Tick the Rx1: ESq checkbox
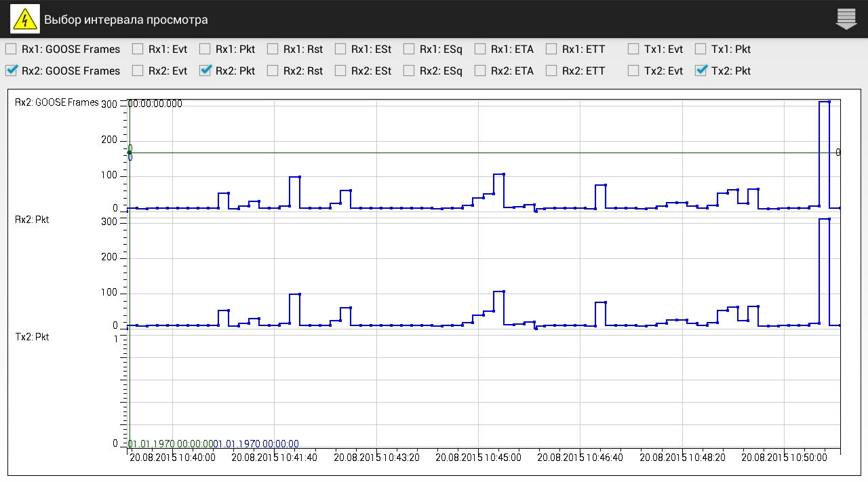 point(409,49)
